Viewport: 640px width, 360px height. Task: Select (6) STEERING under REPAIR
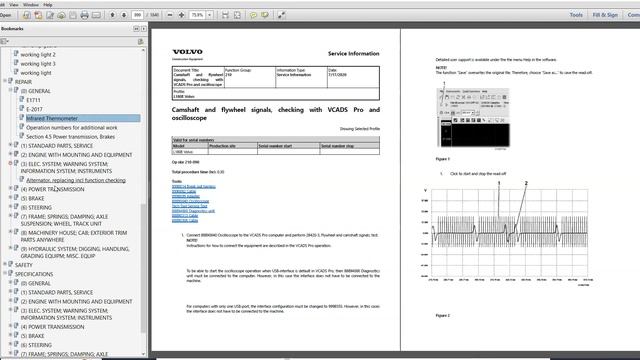(36, 207)
